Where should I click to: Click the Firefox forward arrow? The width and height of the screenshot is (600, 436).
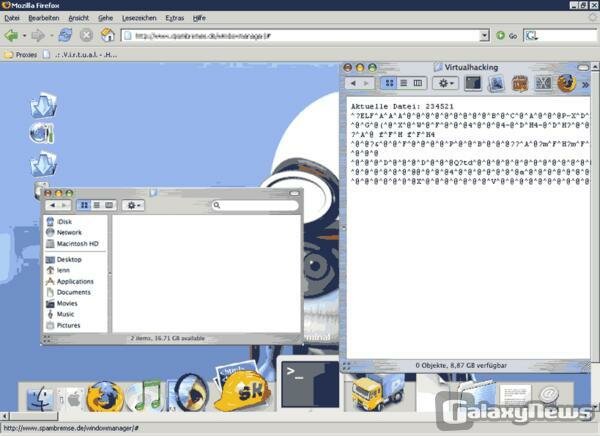click(38, 36)
